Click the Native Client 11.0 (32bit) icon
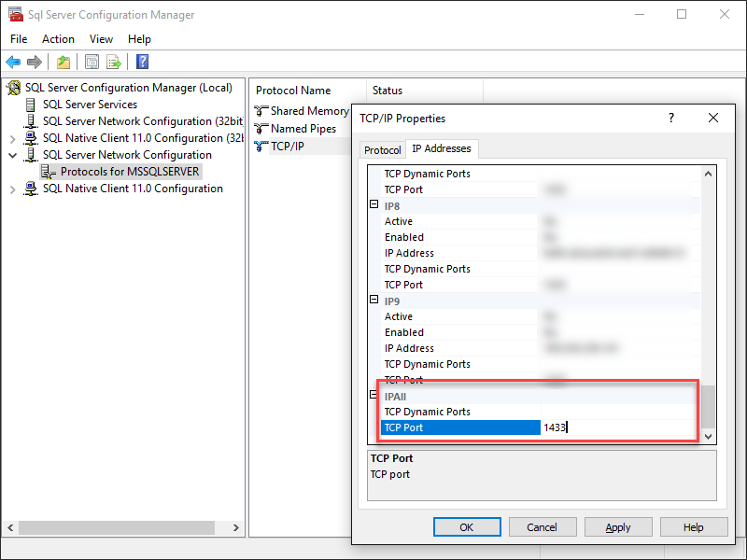Image resolution: width=747 pixels, height=560 pixels. click(x=31, y=138)
